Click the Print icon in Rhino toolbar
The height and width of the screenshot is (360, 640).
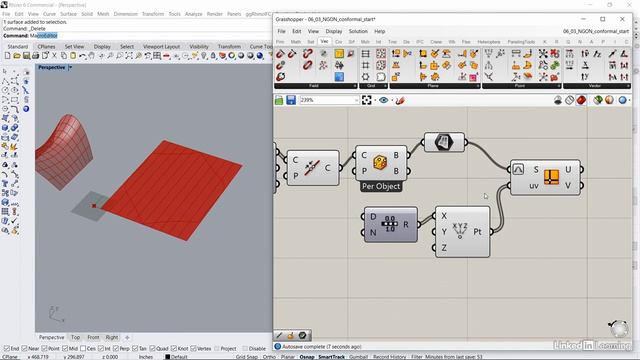(x=36, y=56)
